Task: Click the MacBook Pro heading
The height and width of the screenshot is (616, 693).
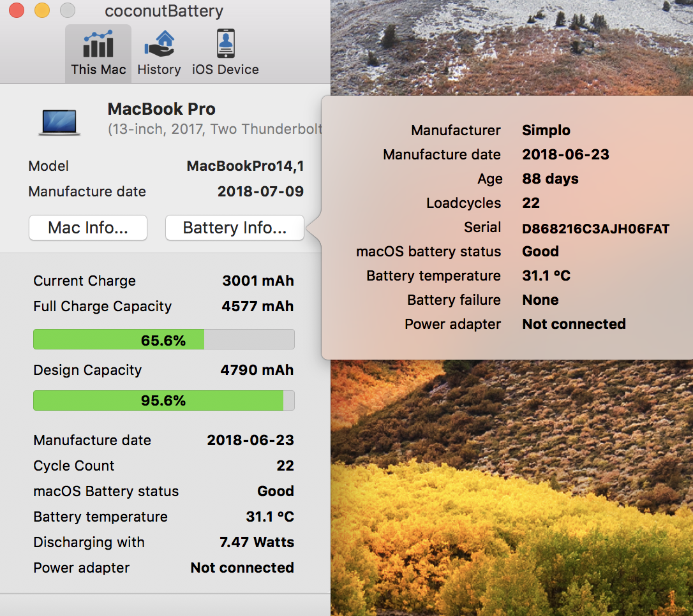Action: click(x=161, y=109)
